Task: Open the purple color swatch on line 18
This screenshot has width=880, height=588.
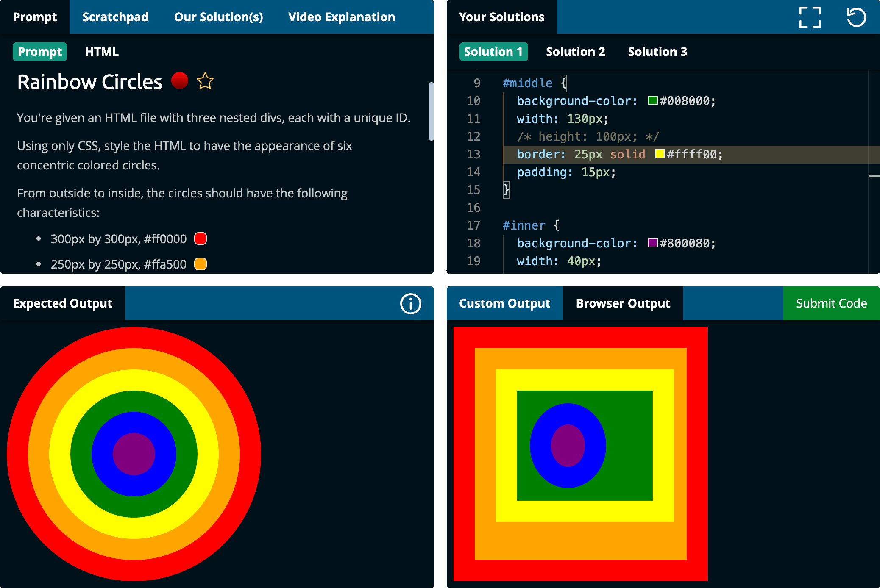Action: 652,243
